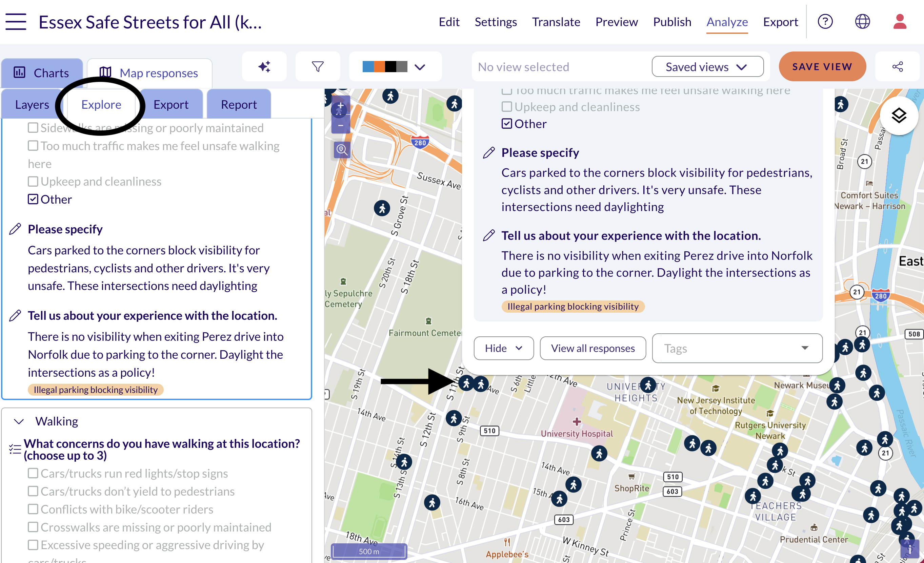Select the pedestrian marker near 16th Ave
The image size is (924, 563).
pos(432,503)
